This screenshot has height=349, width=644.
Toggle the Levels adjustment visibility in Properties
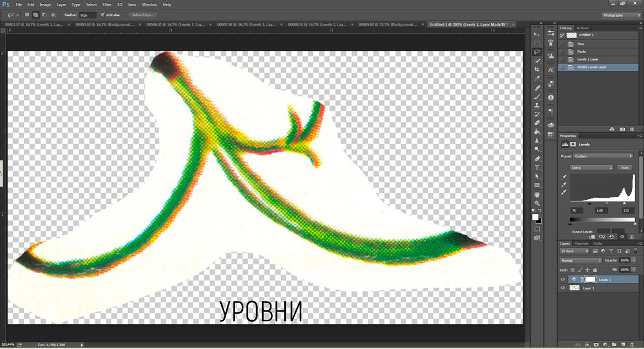pos(622,237)
